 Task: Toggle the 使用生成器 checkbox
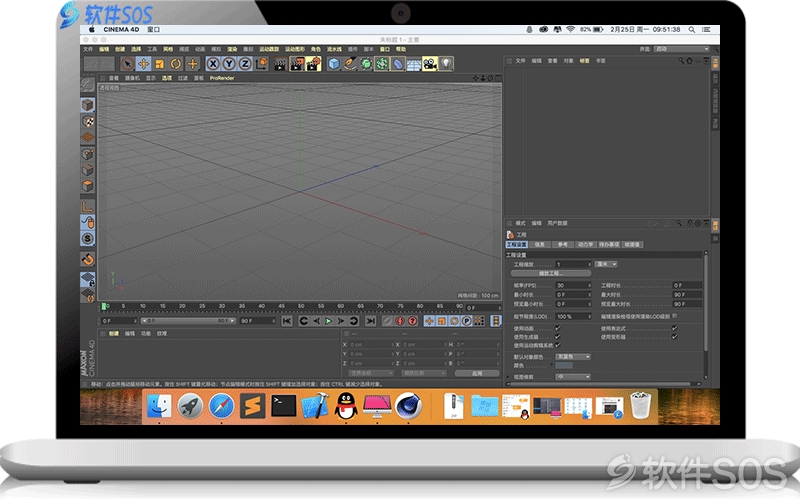[x=558, y=337]
